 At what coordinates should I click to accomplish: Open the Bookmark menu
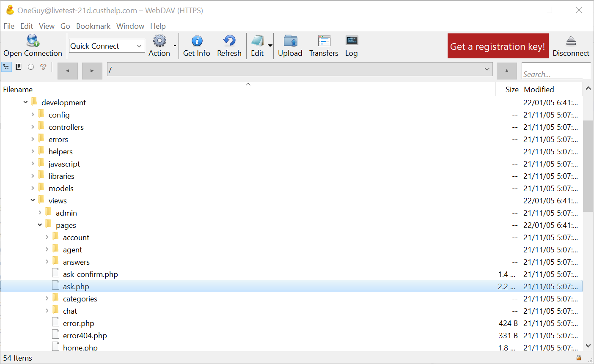click(93, 26)
